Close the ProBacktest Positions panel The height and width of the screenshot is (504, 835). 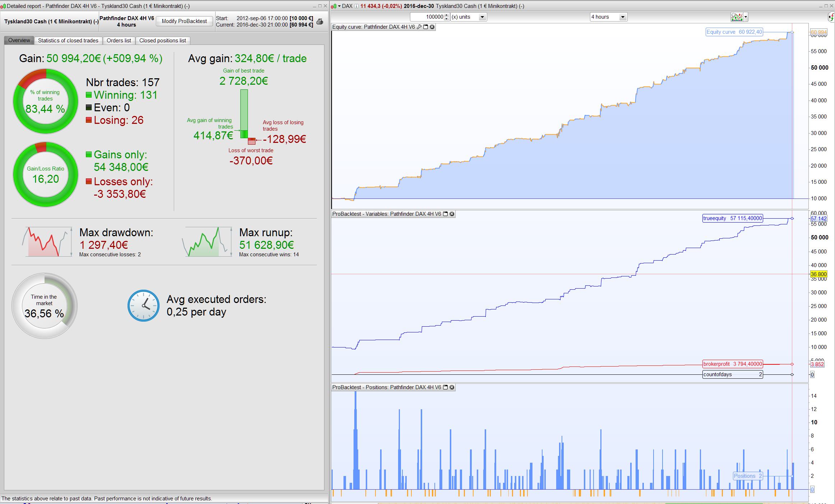click(452, 387)
